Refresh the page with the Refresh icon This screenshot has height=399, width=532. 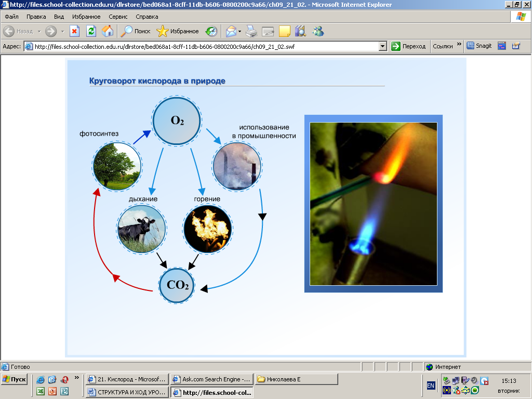[x=91, y=31]
